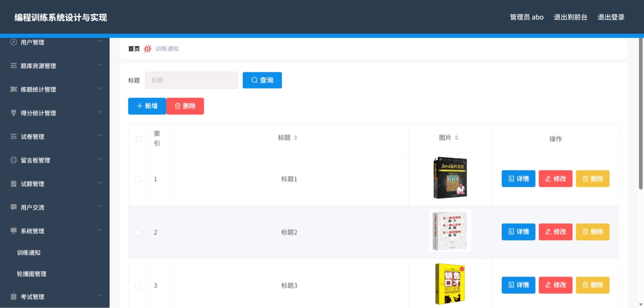Open the 训练通知 submenu item
The width and height of the screenshot is (644, 308).
point(28,253)
